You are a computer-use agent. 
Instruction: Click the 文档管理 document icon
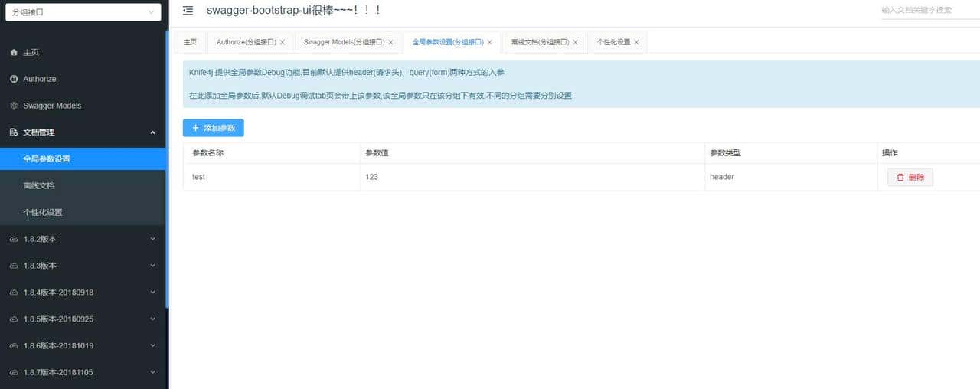point(14,132)
